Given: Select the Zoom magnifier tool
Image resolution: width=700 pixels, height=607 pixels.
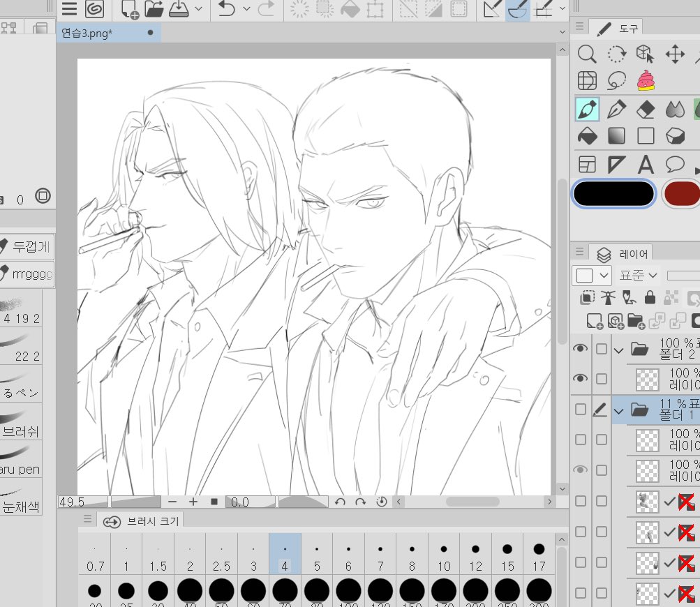Looking at the screenshot, I should (x=587, y=54).
